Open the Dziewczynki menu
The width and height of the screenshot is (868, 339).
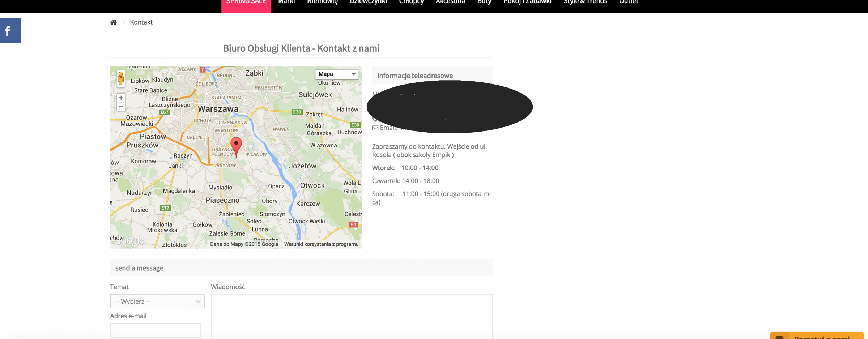pos(368,2)
